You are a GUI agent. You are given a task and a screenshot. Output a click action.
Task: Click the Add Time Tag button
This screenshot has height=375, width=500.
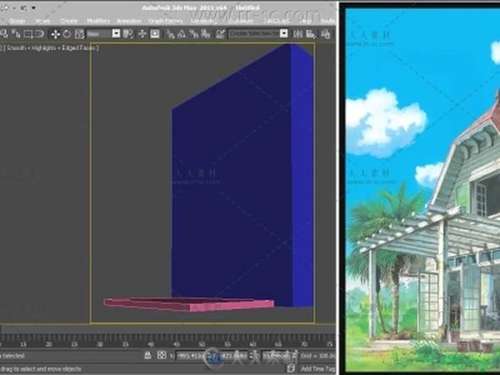point(318,369)
